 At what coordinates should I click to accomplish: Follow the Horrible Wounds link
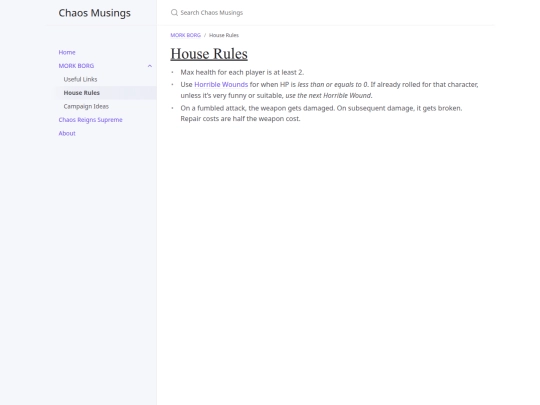pos(221,84)
